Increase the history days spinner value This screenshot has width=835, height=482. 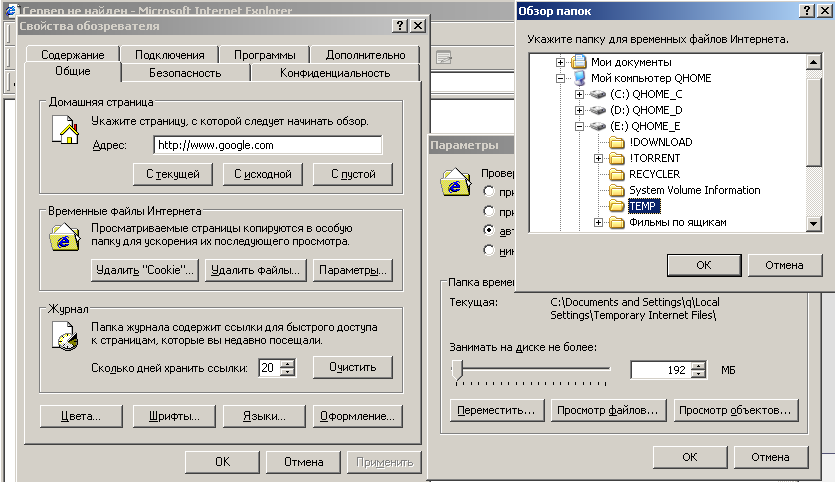point(287,364)
